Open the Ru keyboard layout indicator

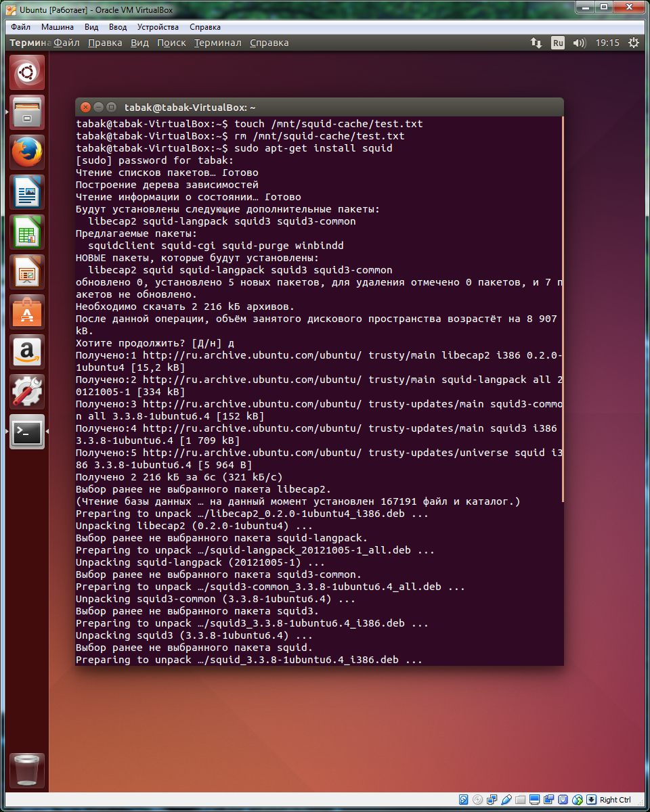(x=557, y=43)
